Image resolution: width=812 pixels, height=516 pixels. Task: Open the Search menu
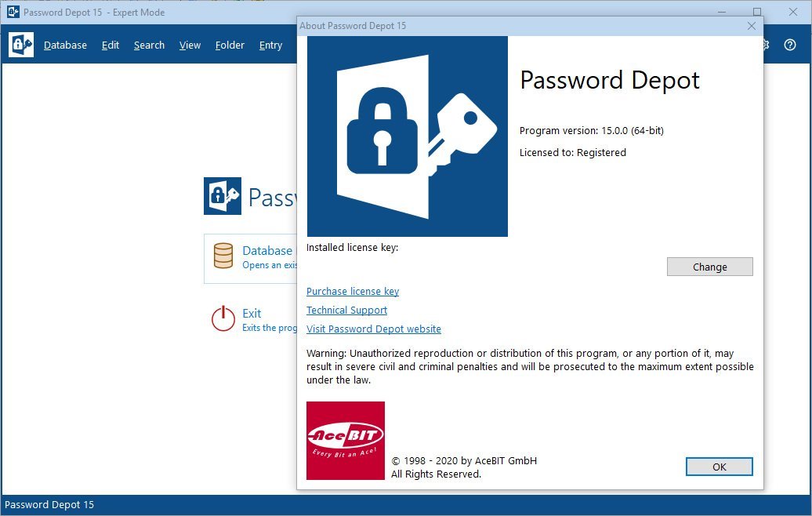coord(149,45)
